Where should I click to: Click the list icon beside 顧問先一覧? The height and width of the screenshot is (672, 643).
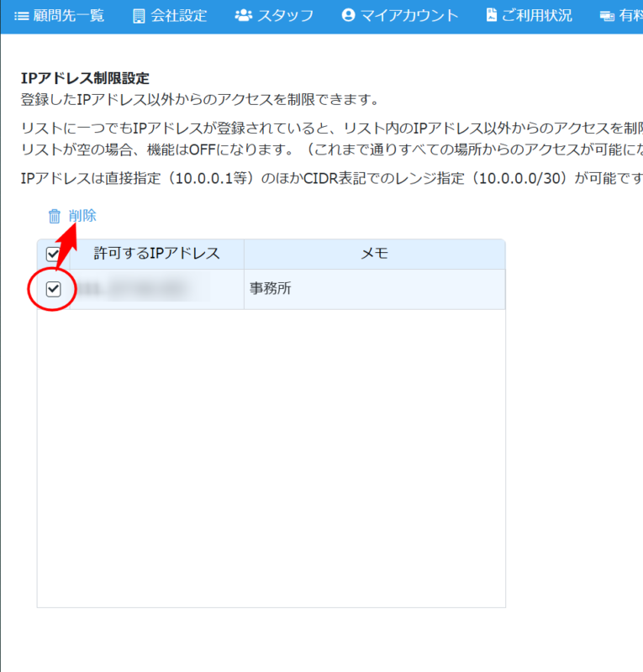pyautogui.click(x=22, y=16)
